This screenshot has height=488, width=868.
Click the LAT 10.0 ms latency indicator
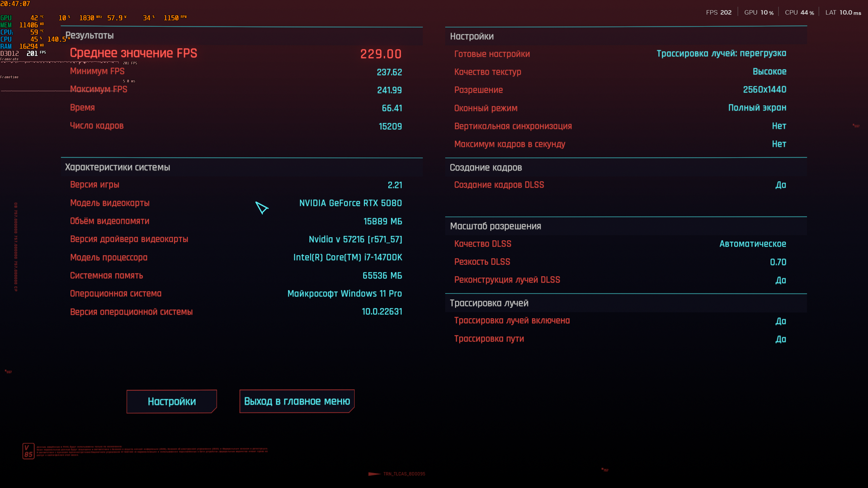(x=843, y=13)
